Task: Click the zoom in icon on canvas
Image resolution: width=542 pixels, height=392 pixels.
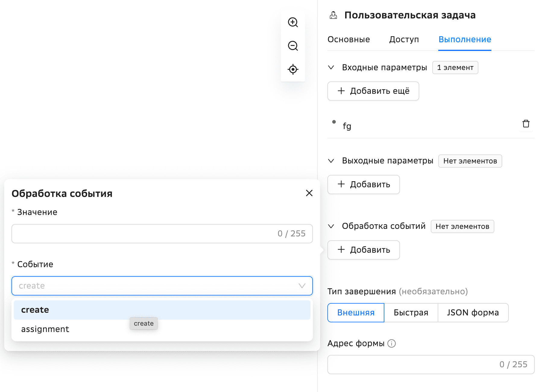Action: [x=293, y=22]
